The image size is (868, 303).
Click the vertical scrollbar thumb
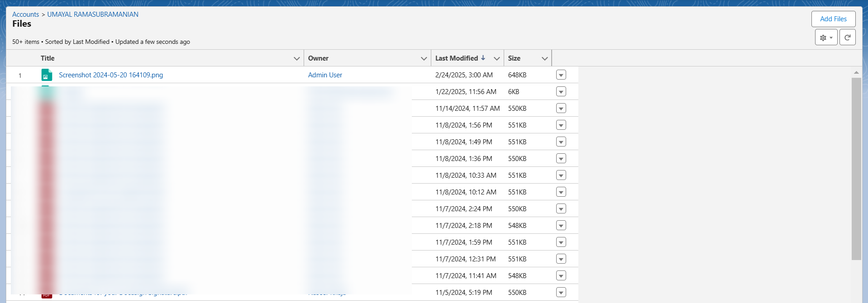[856, 169]
